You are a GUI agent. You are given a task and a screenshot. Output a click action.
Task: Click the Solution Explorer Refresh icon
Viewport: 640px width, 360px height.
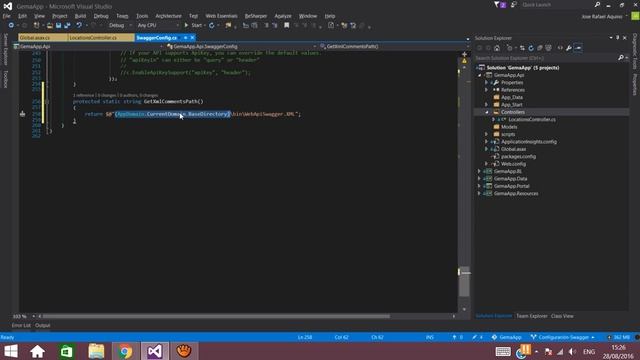pos(531,48)
